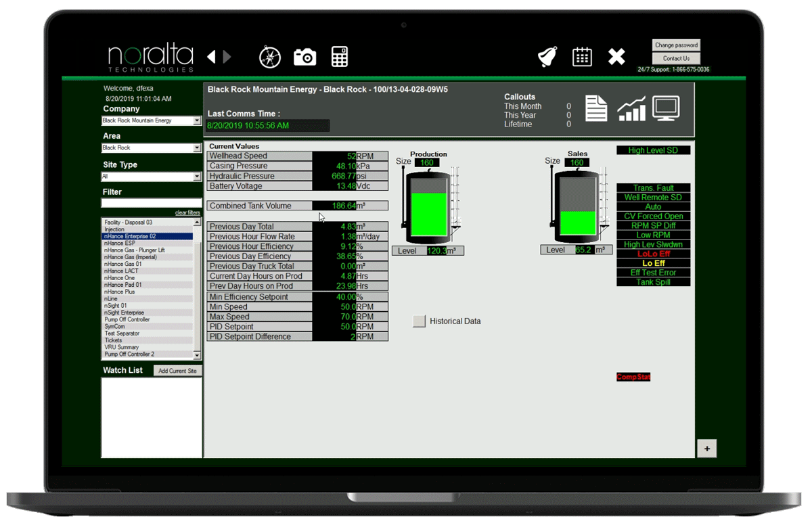The height and width of the screenshot is (525, 812).
Task: Click Combined Tank Volume value
Action: (x=334, y=206)
